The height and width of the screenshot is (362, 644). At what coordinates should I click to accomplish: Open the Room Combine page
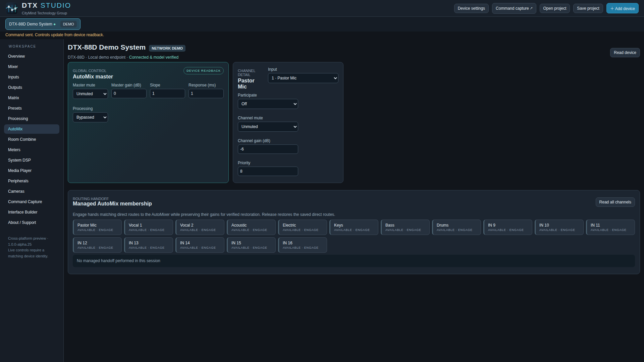pos(32,139)
